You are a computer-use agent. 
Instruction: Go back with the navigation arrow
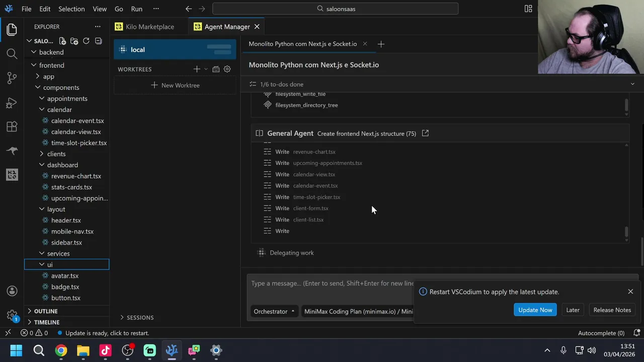[x=189, y=9]
